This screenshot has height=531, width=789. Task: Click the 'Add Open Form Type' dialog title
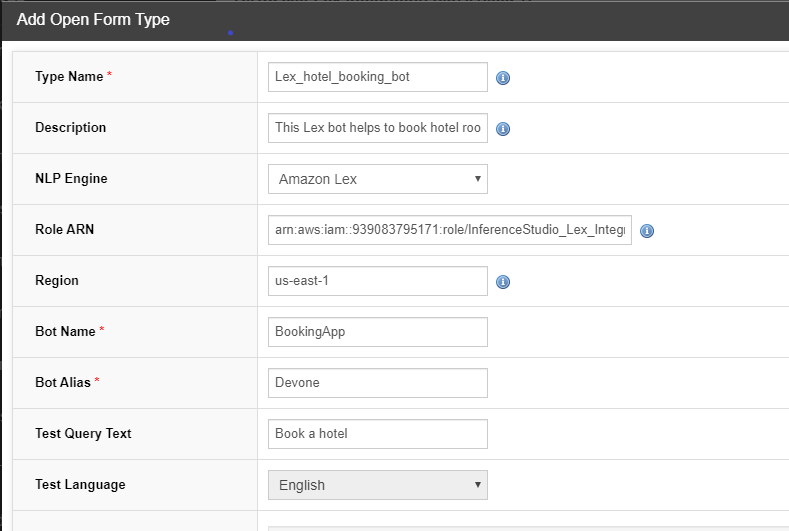93,19
